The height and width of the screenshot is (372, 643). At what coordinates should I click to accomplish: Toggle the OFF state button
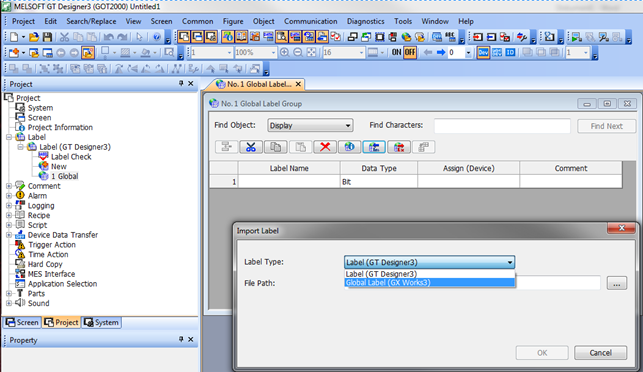410,52
